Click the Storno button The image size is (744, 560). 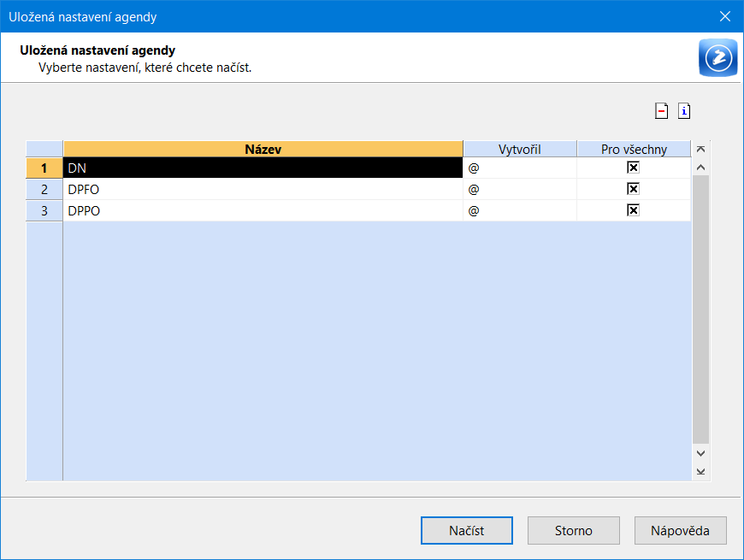pos(574,531)
